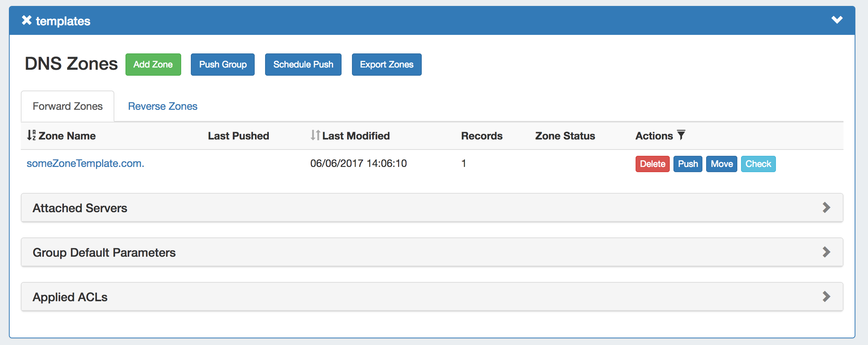
Task: Expand the Applied ACLs chevron
Action: (826, 297)
